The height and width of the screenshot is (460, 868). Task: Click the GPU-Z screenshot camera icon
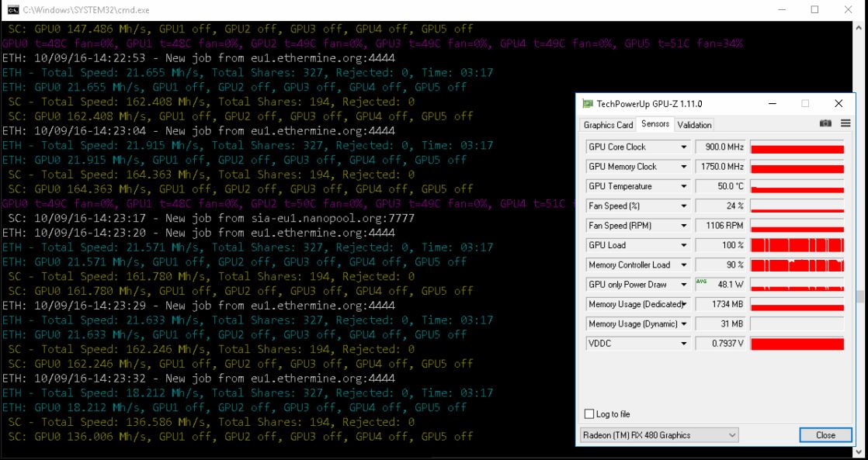tap(825, 123)
